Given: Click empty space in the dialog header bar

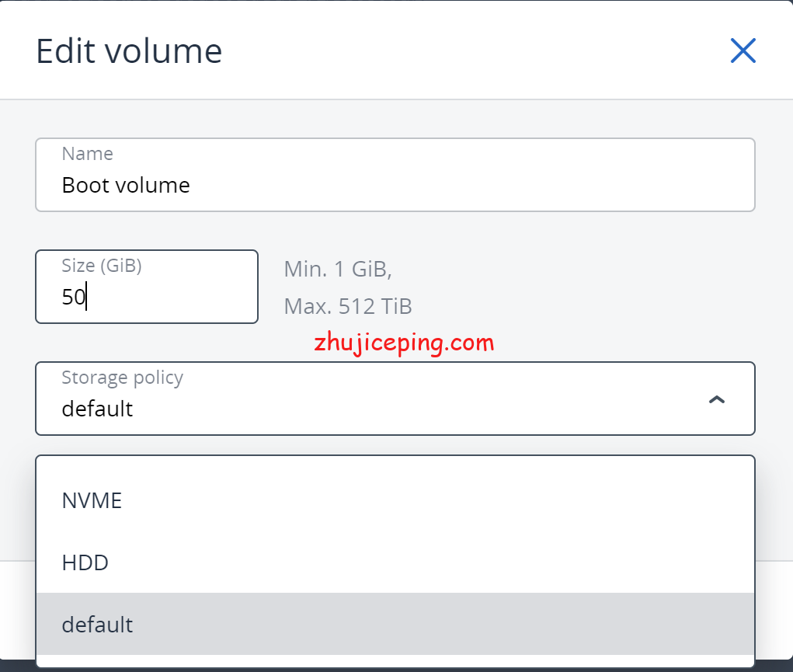Looking at the screenshot, I should click(x=466, y=51).
